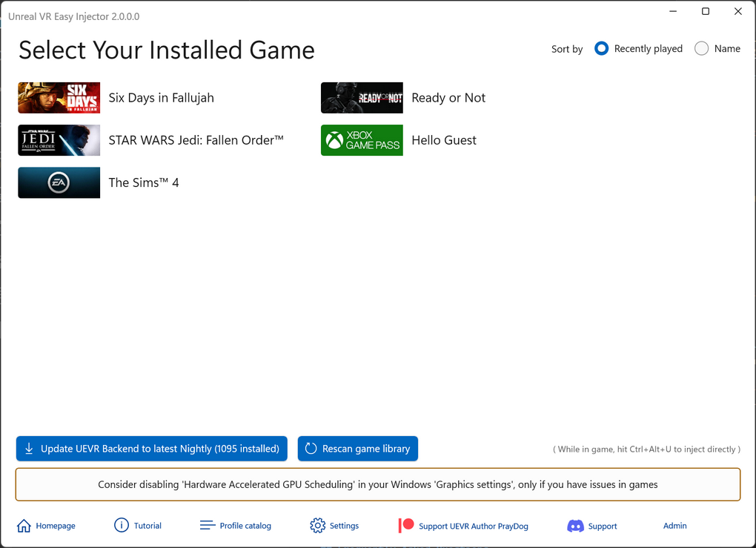The width and height of the screenshot is (756, 548).
Task: Click the Profile catalog list icon
Action: 208,525
